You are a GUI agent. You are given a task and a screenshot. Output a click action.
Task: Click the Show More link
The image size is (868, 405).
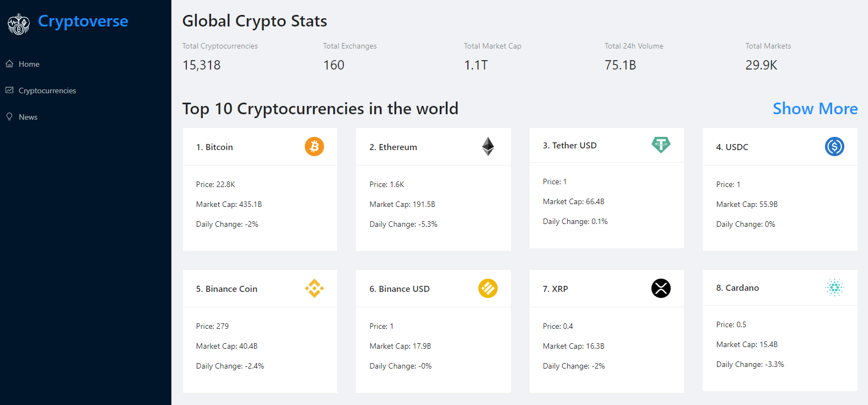point(815,109)
